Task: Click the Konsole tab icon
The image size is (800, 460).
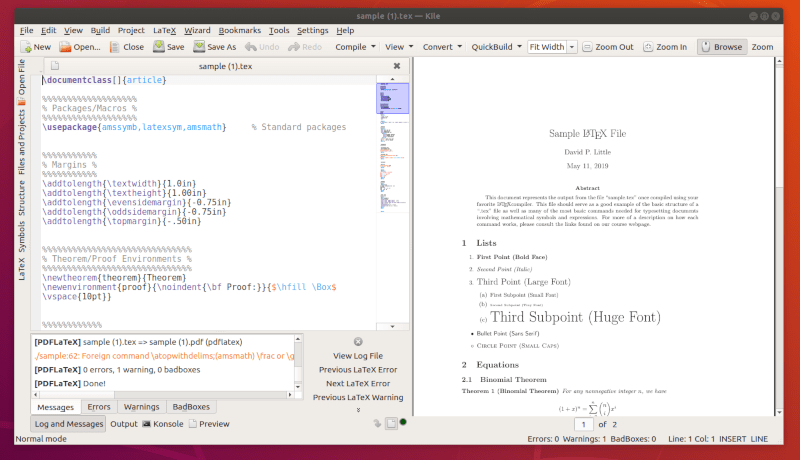Action: (x=146, y=424)
